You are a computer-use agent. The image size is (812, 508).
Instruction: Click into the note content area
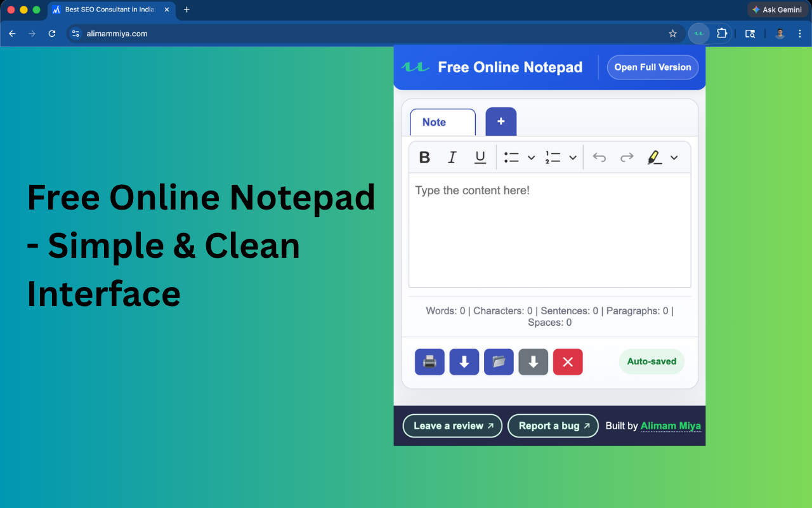coord(550,230)
